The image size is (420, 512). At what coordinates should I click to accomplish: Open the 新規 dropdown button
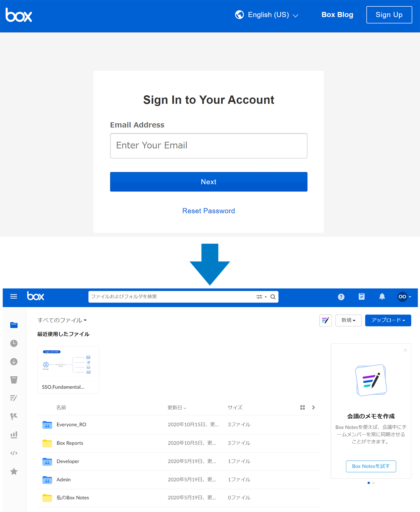point(348,320)
